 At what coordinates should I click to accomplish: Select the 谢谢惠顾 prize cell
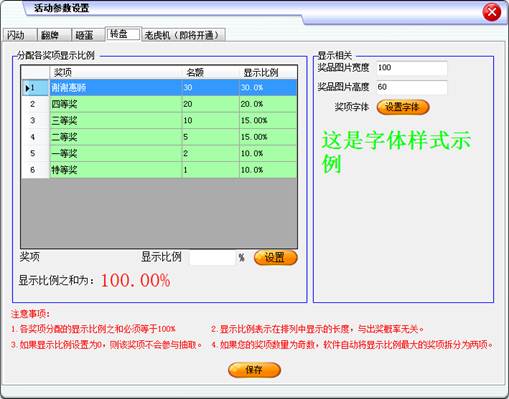[x=115, y=88]
